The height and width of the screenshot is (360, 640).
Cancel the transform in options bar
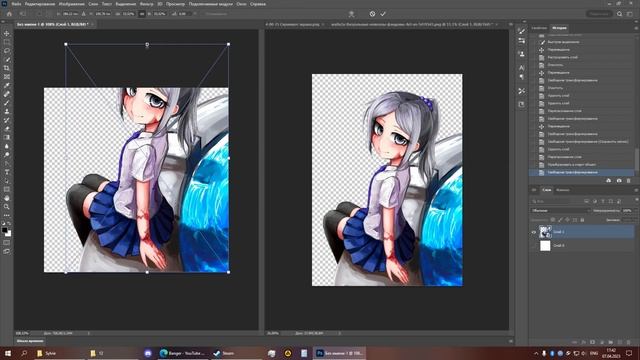[x=372, y=14]
